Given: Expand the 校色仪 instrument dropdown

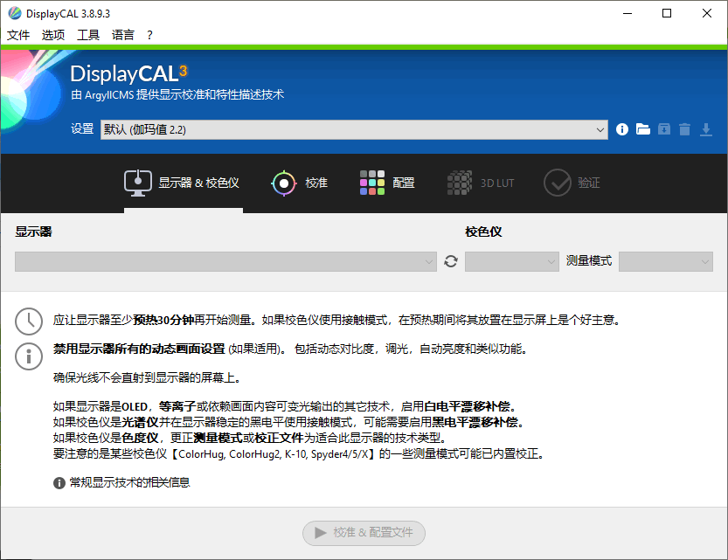Looking at the screenshot, I should (511, 262).
